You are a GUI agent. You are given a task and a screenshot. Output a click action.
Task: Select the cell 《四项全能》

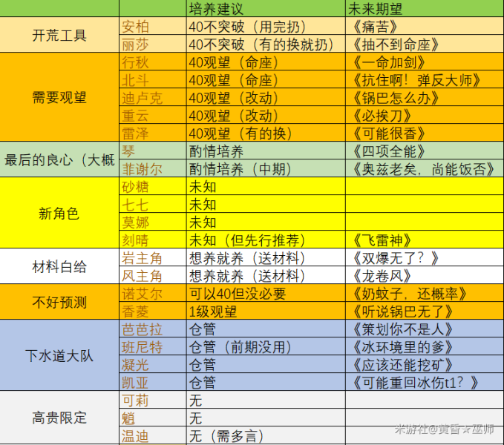(x=425, y=151)
